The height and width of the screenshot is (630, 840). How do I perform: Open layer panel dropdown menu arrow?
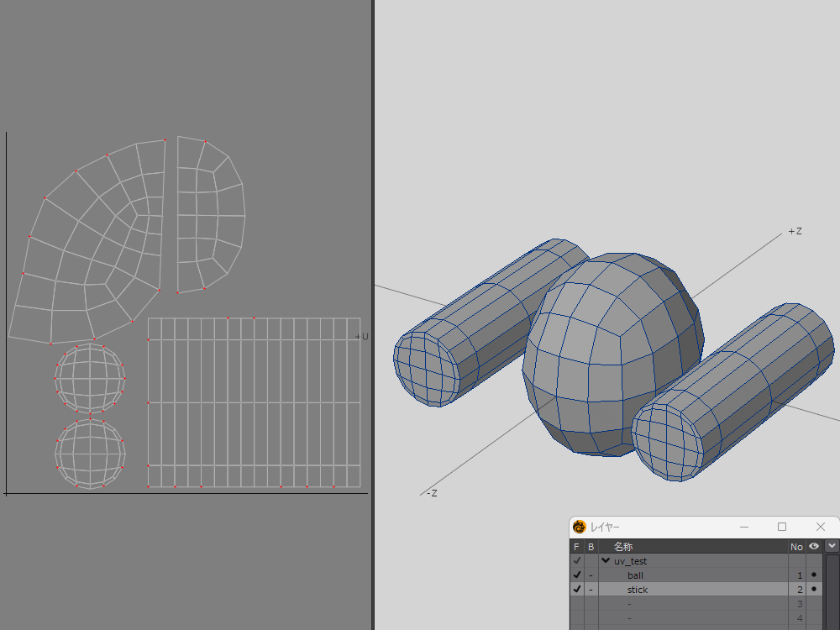tap(832, 546)
